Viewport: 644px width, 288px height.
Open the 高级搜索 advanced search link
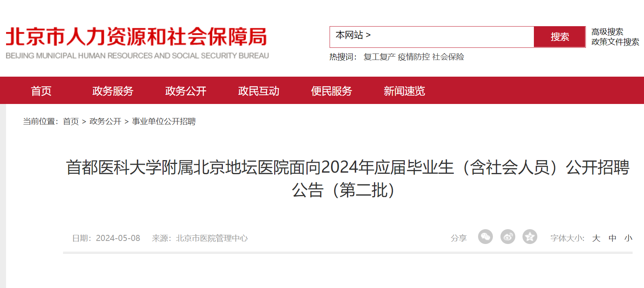pyautogui.click(x=607, y=32)
